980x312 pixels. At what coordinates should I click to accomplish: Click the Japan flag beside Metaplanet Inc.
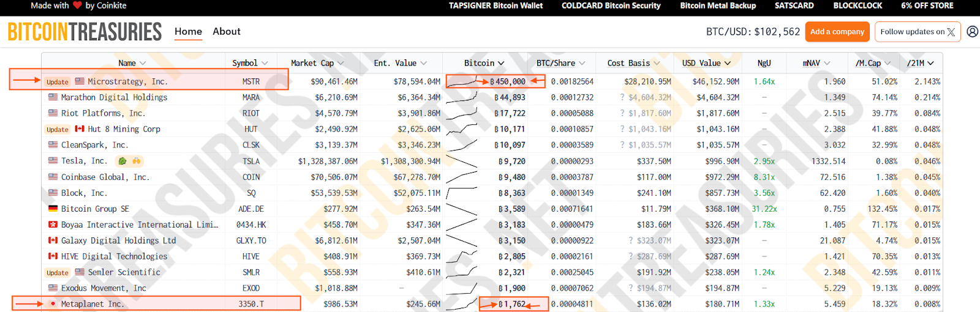coord(53,304)
